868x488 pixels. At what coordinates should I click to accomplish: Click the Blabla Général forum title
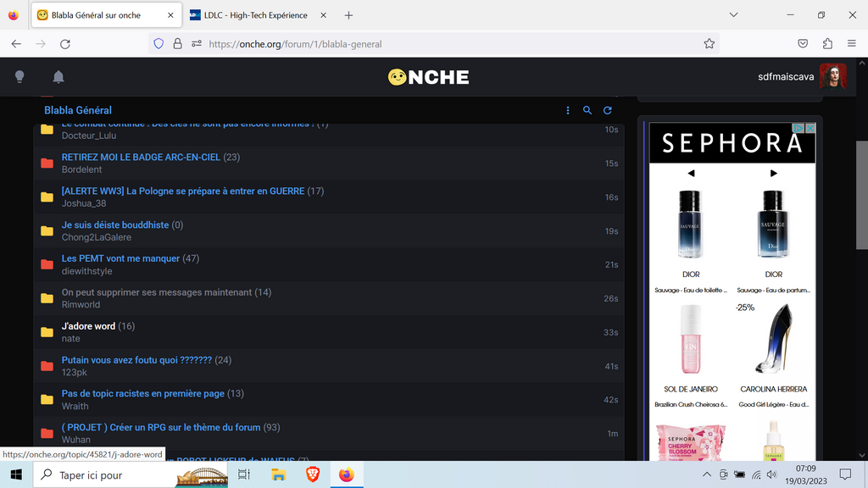78,110
